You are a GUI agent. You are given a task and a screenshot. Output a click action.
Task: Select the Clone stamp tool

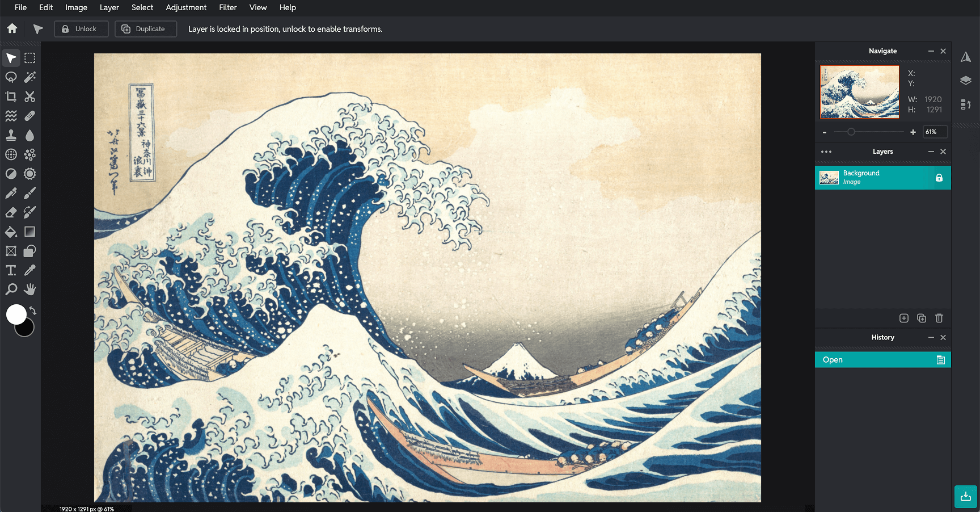click(x=11, y=135)
